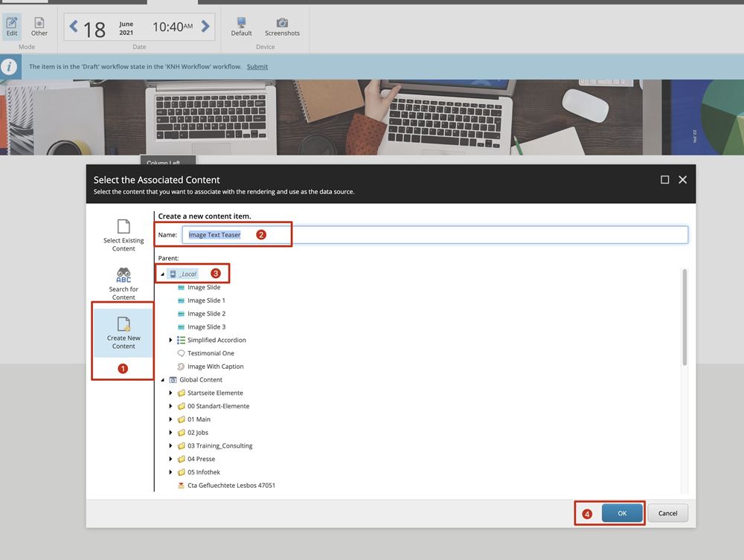Click the Submit workflow link

coord(257,67)
